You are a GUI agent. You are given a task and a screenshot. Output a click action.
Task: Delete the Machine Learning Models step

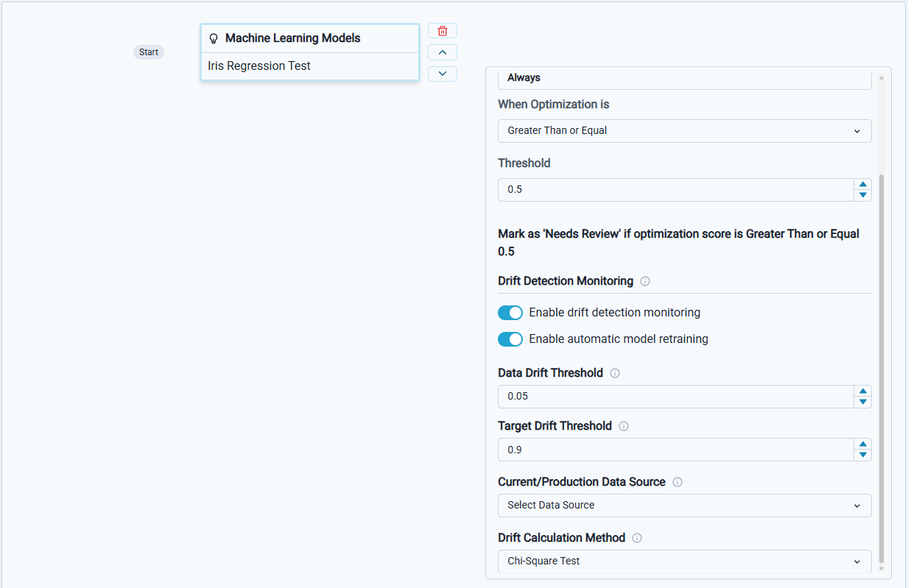(x=443, y=31)
